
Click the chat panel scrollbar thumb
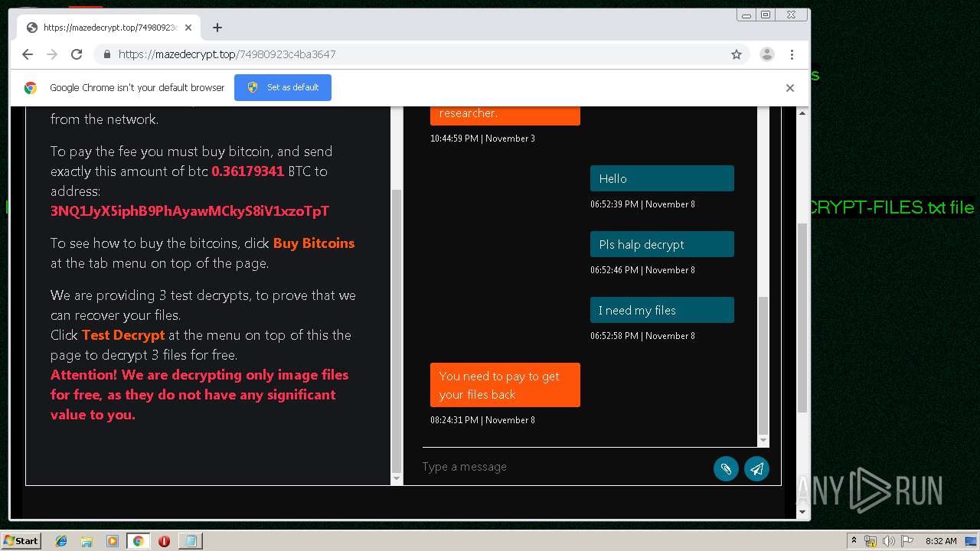pos(763,366)
